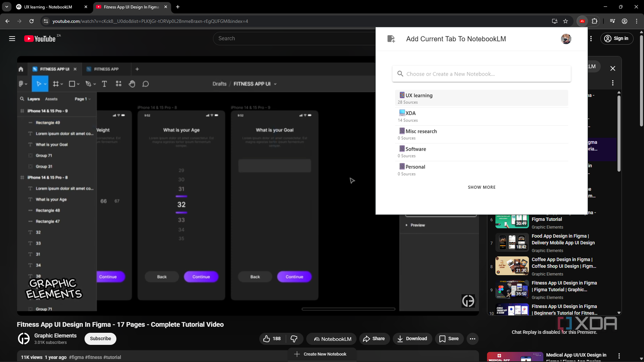644x362 pixels.
Task: Focus the Choose or Create Notebook field
Action: click(482, 74)
